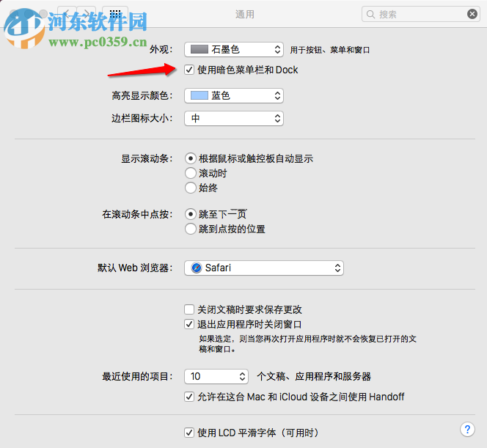Viewport: 487px width, 448px height.
Task: Click the text 个文稿、应用程序和服务器
Action: coord(314,377)
